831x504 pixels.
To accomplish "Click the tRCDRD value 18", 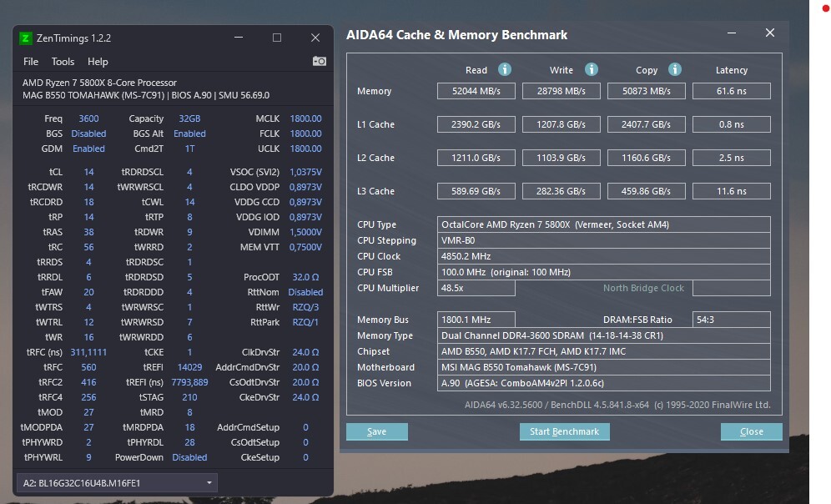I will pos(88,202).
